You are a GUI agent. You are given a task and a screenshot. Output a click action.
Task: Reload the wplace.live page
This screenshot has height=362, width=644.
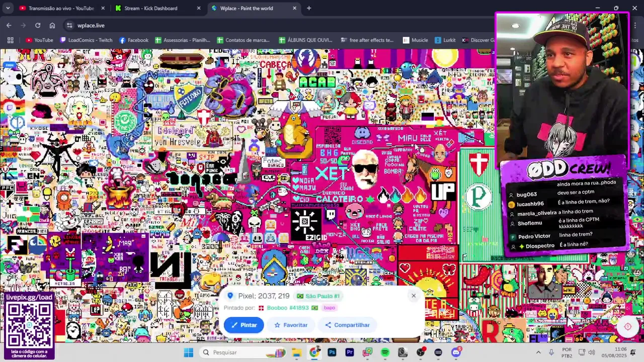38,25
